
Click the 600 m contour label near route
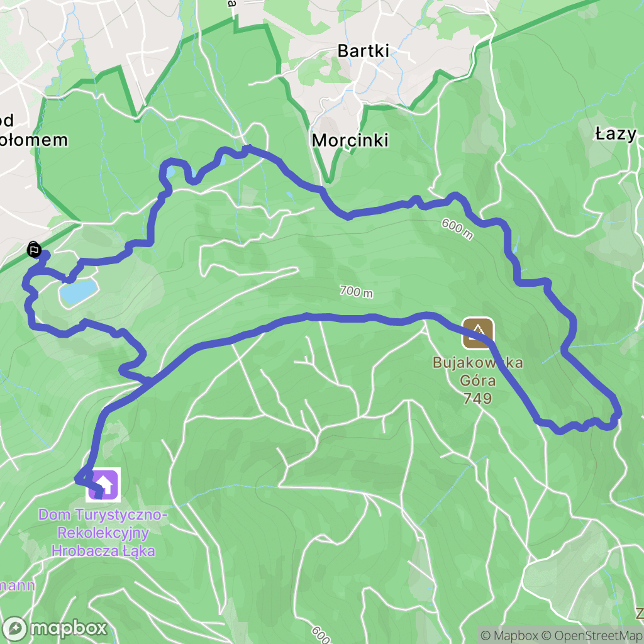coord(457,229)
